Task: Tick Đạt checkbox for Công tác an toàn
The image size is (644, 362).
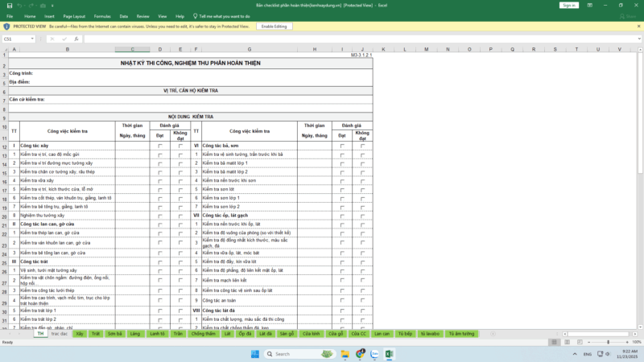Action: 342,301
